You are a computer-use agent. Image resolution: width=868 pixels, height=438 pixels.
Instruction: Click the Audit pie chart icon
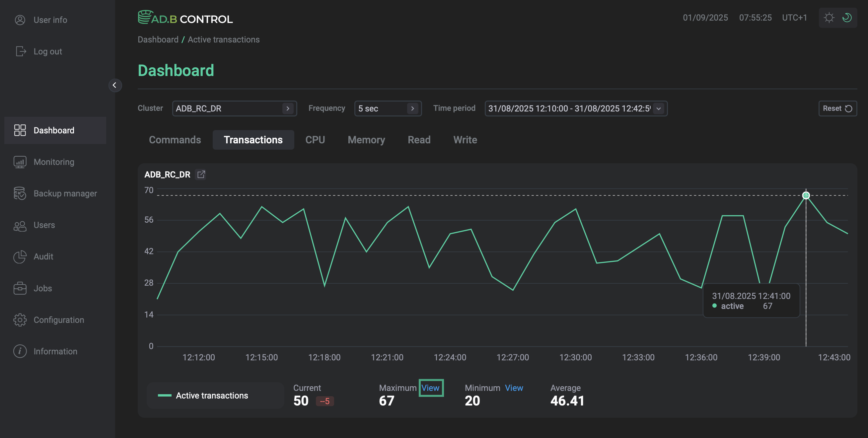coord(20,257)
